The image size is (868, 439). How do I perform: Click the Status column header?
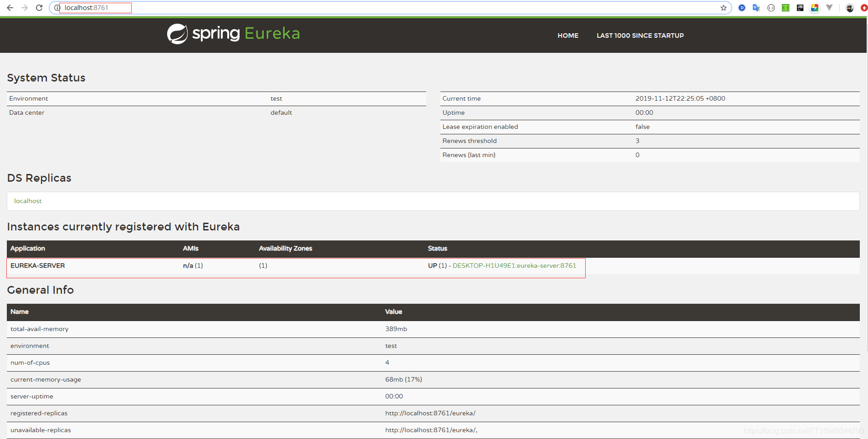pos(438,248)
